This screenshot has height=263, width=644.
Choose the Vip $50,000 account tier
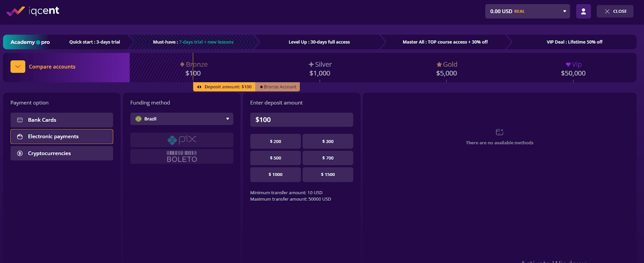pyautogui.click(x=573, y=69)
